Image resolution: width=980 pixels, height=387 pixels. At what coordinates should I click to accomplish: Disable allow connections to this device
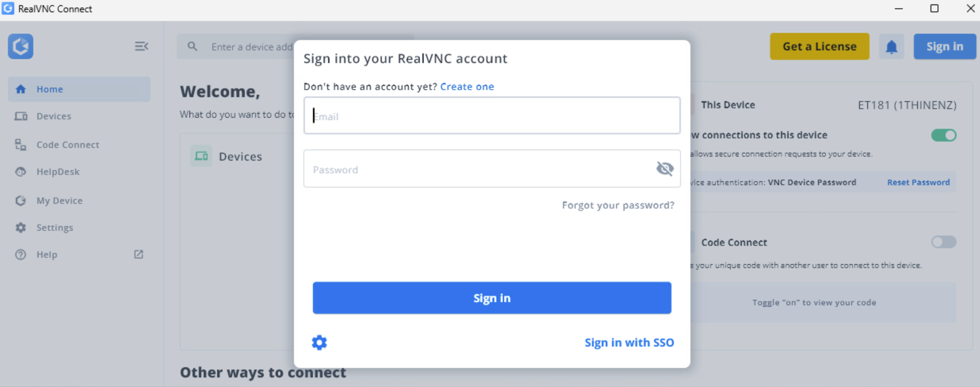(944, 135)
